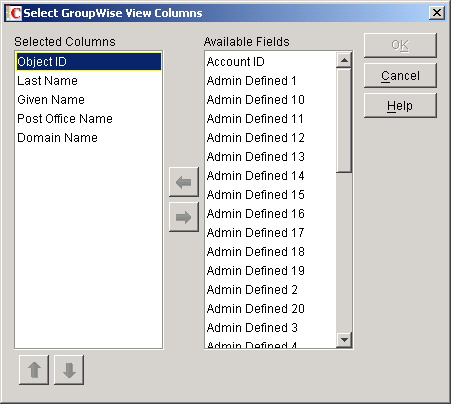Select Account ID in Available Fields

point(271,61)
